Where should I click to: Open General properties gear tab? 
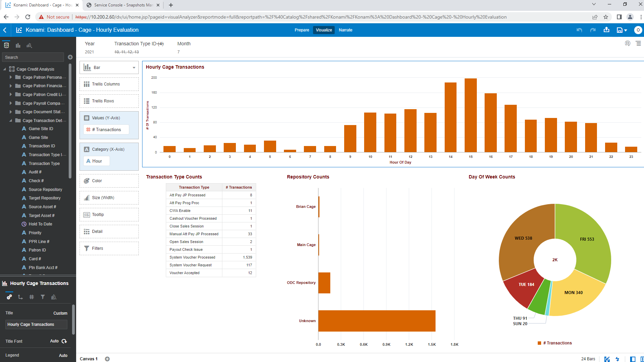tap(9, 297)
